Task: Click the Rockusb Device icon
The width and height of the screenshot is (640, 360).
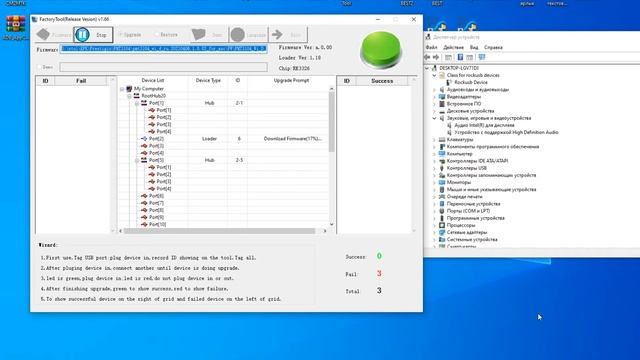Action: [x=449, y=82]
